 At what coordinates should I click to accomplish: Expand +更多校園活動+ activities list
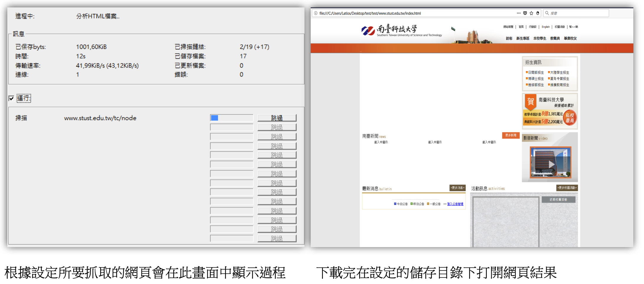tap(567, 188)
